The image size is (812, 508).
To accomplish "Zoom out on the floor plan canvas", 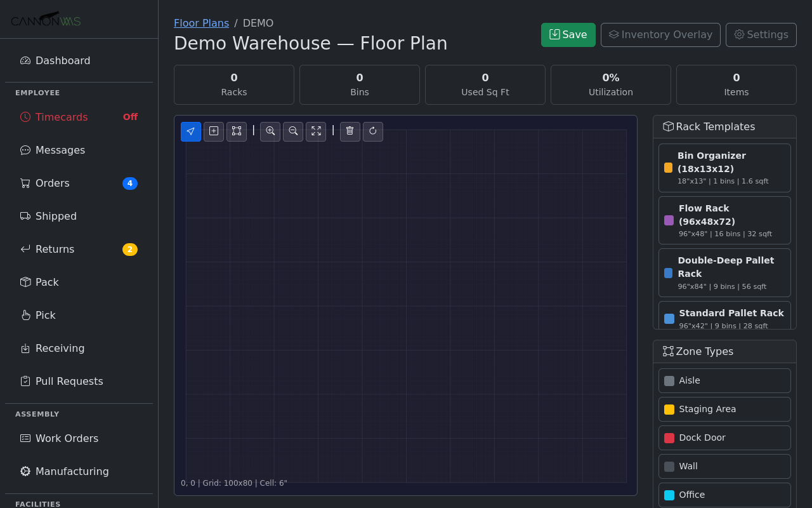I will pos(293,131).
